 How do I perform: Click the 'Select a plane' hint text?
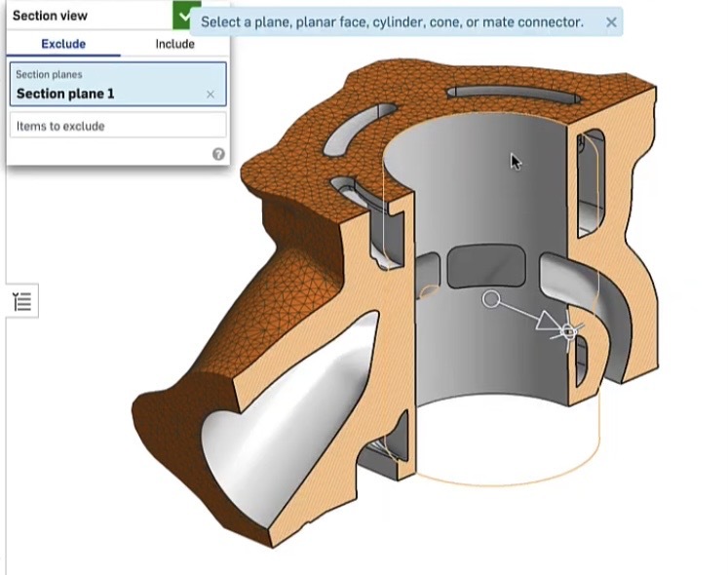click(x=392, y=21)
